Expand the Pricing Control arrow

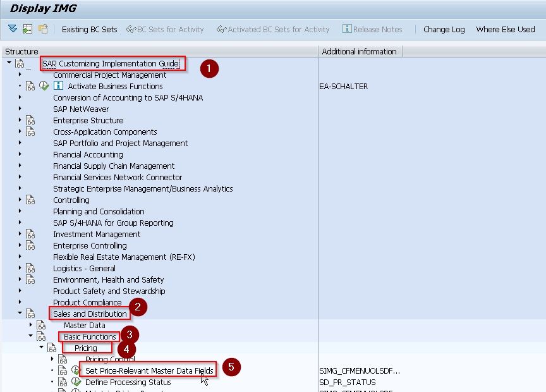click(x=52, y=358)
